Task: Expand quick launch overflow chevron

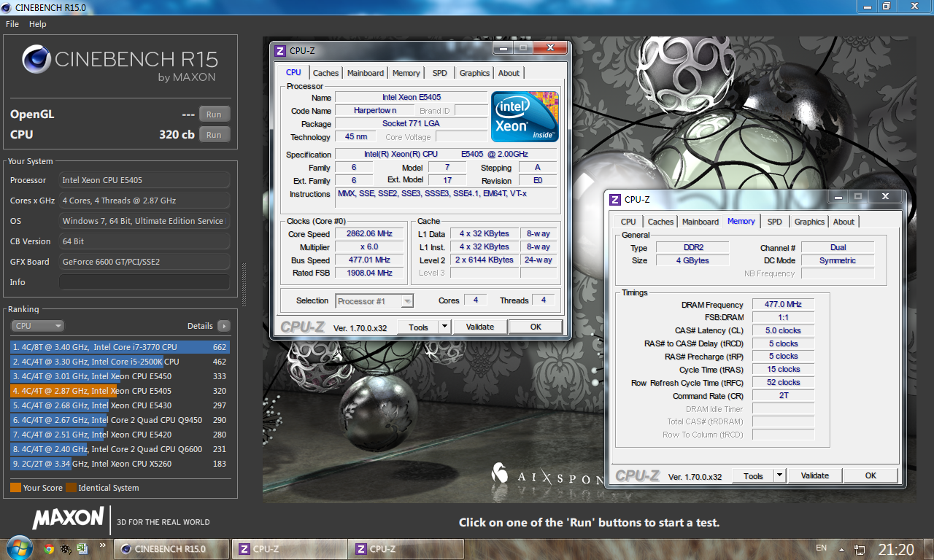Action: (103, 545)
